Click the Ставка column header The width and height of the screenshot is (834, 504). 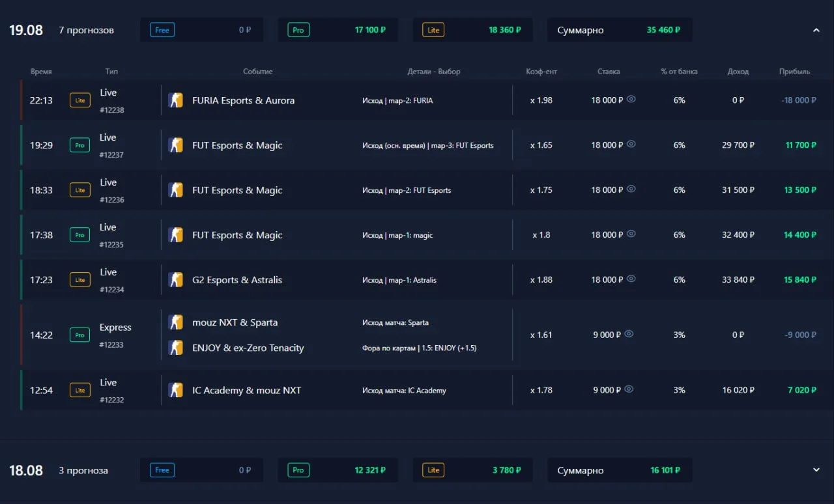point(609,72)
